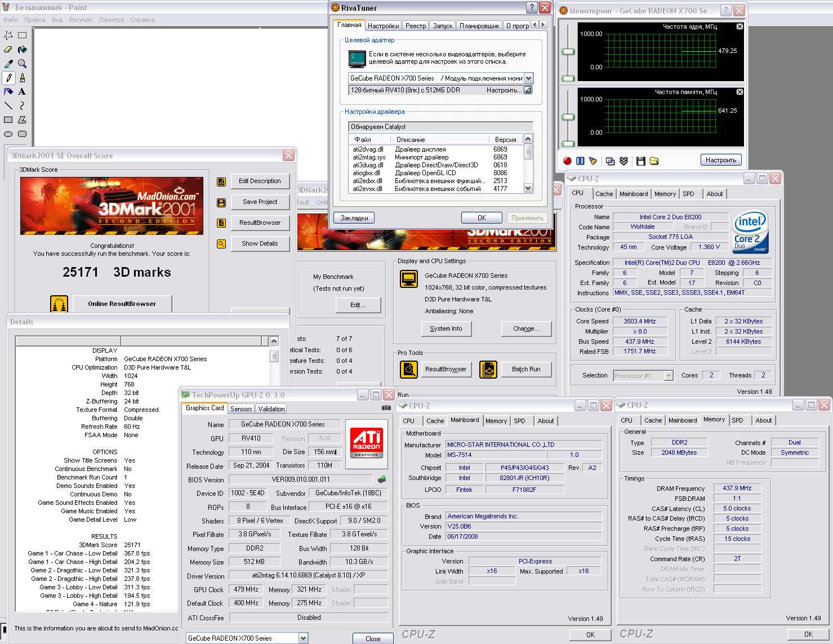The image size is (833, 644).
Task: Click the Close button in GPU-Z
Action: 373,638
